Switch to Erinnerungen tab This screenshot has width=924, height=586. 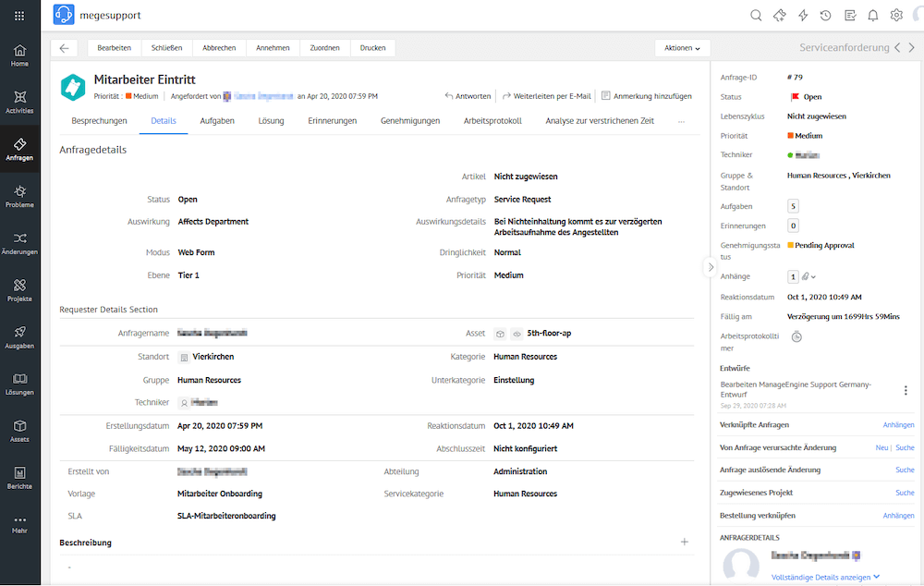333,121
